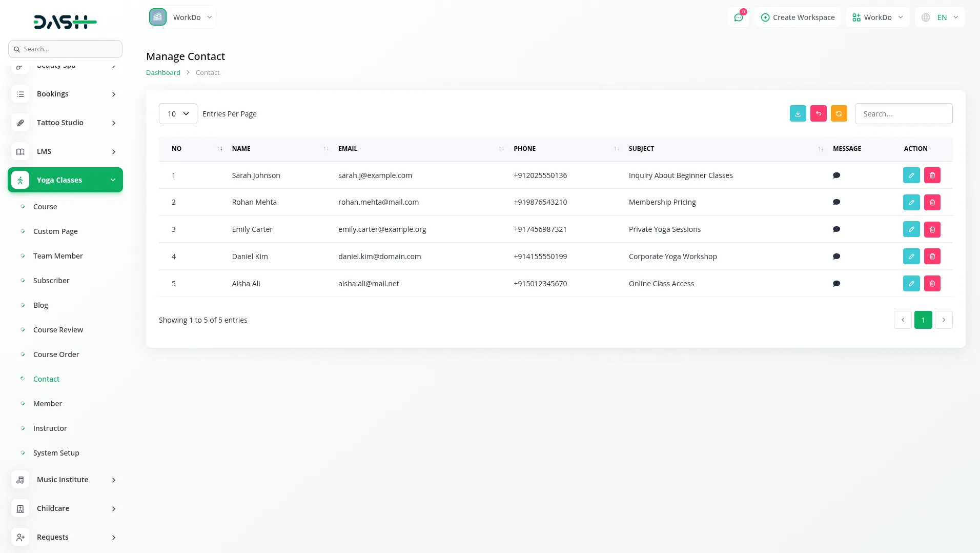Open the chat notifications icon in header
The width and height of the screenshot is (980, 553).
738,17
